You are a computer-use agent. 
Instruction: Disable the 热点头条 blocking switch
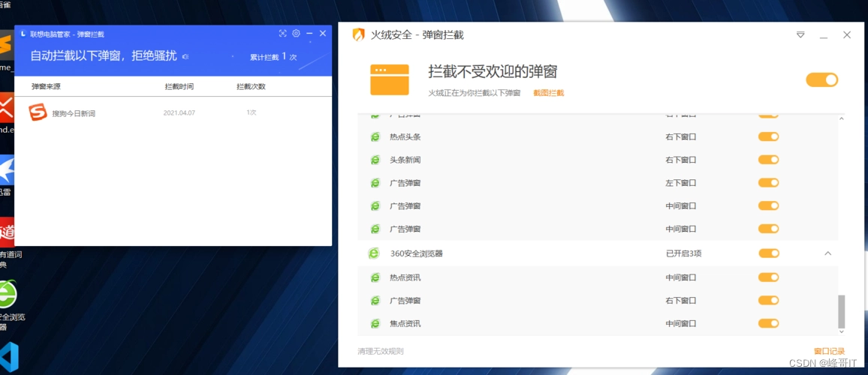tap(769, 136)
